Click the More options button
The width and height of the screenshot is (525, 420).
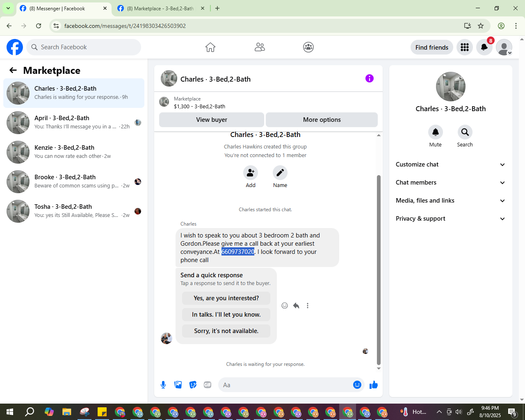[322, 120]
